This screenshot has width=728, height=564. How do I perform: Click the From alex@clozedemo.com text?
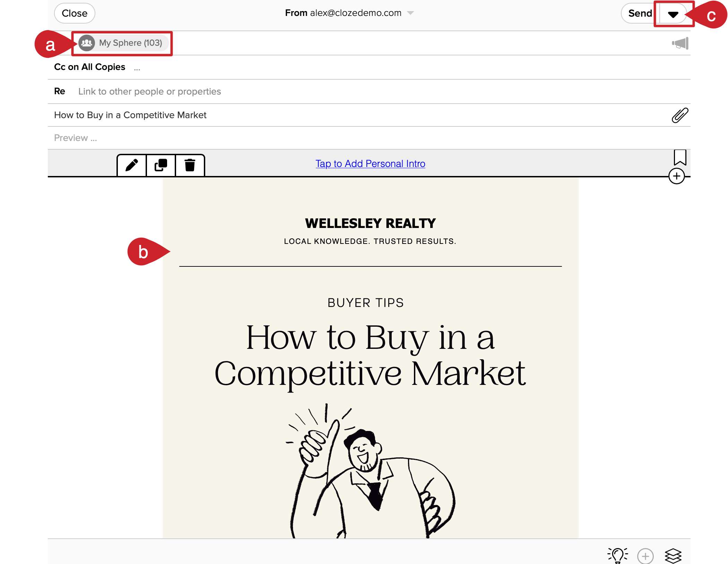click(x=343, y=13)
